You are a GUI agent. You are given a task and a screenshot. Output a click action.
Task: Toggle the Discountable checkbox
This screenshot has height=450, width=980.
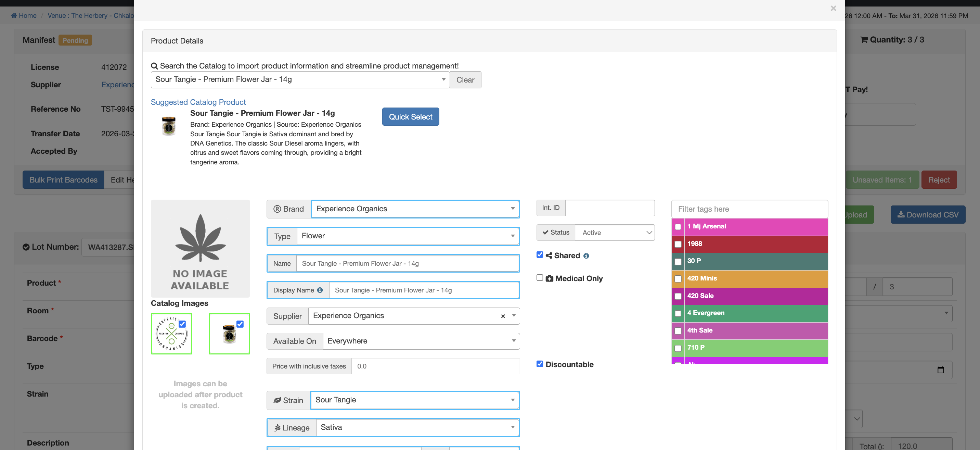click(x=540, y=364)
